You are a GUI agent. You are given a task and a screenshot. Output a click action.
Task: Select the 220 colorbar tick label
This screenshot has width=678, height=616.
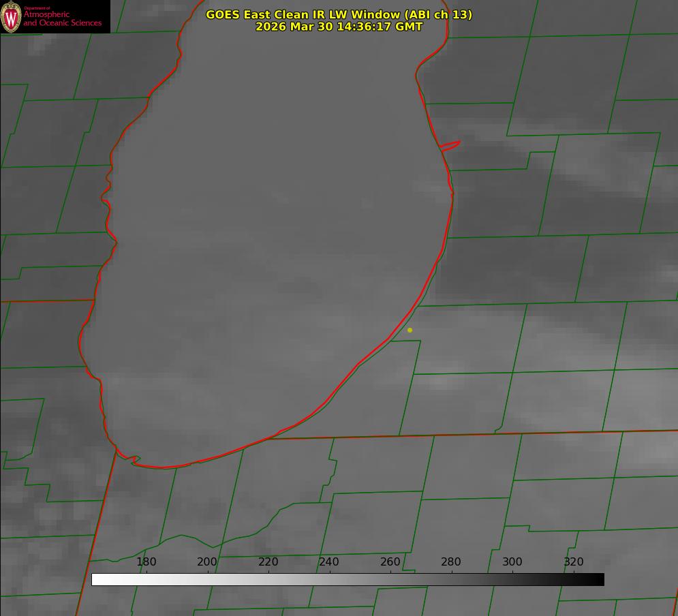(x=268, y=562)
